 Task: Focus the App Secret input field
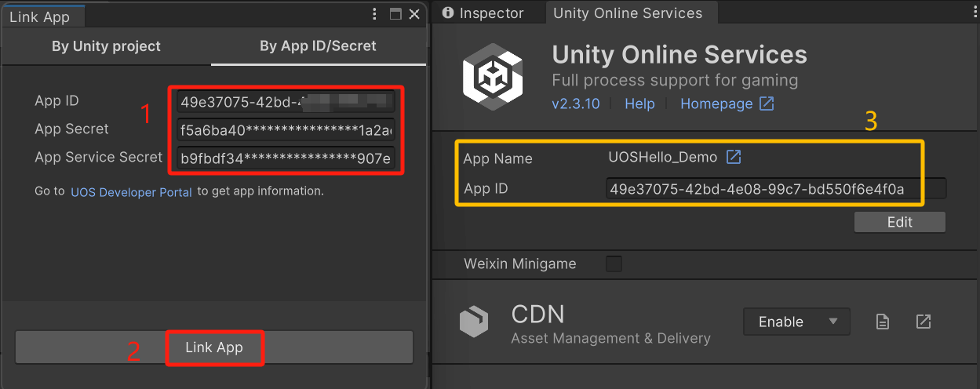pos(286,129)
